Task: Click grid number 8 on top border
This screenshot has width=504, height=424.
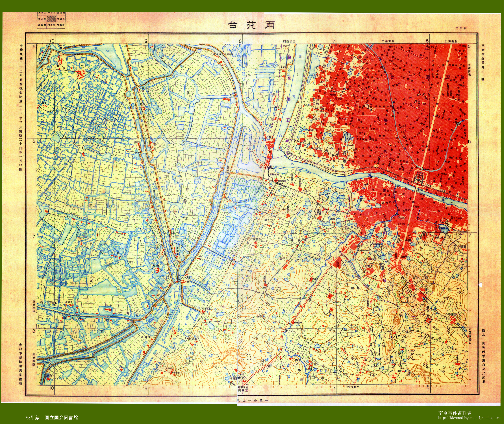Action: pos(240,41)
